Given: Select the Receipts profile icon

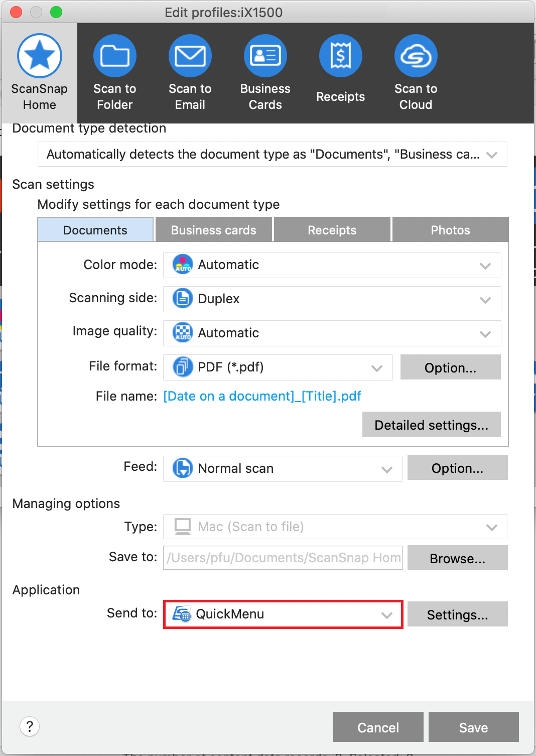Looking at the screenshot, I should tap(341, 56).
